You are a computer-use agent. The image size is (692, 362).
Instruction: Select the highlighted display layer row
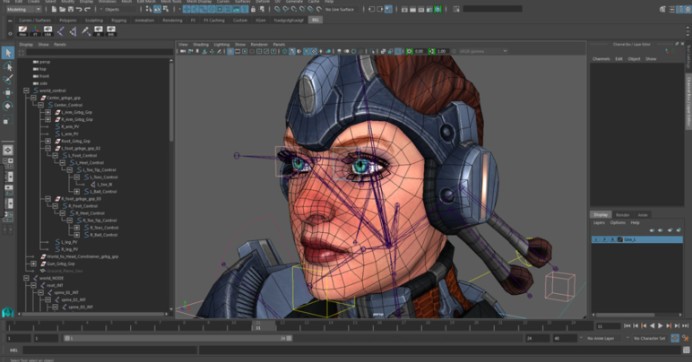click(637, 239)
